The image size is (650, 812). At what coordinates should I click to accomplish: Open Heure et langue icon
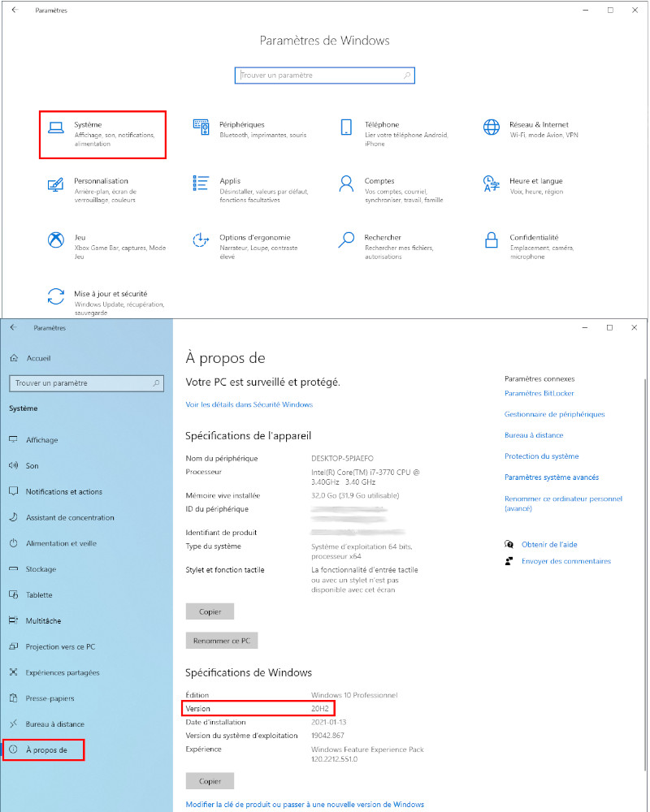(x=492, y=184)
